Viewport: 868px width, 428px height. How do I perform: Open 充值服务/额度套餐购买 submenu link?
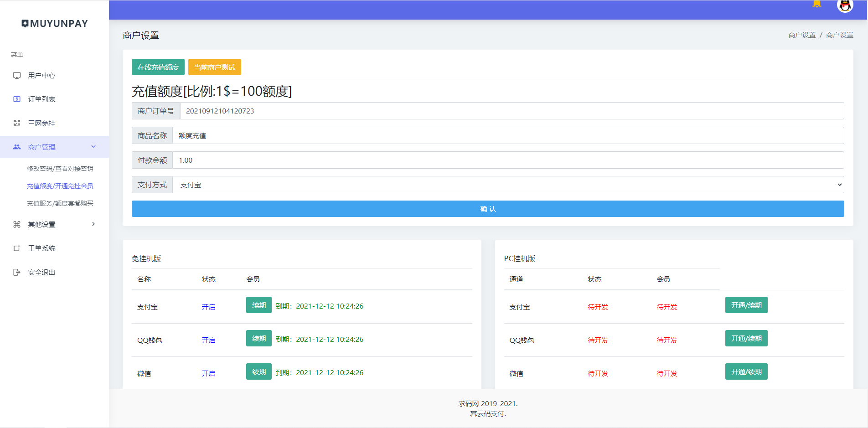point(60,203)
